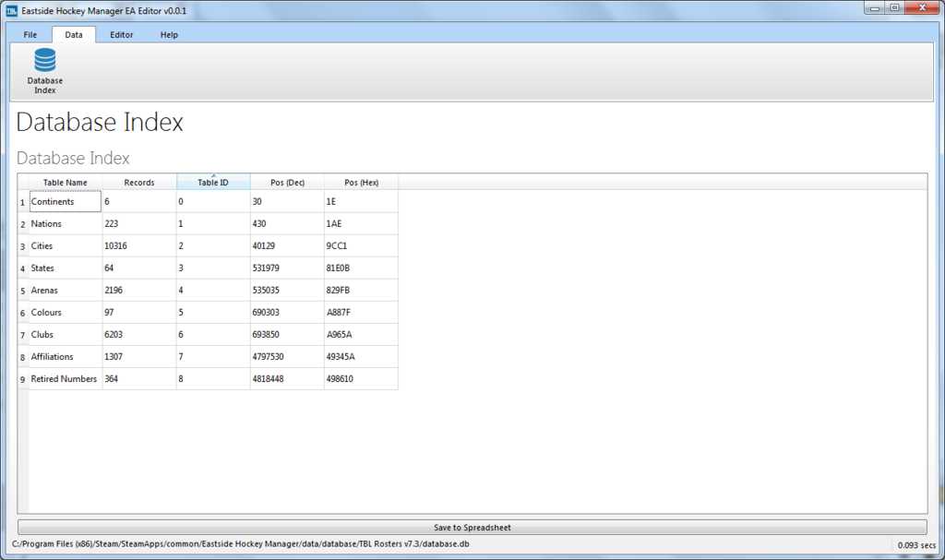Click the Table ID column header
The height and width of the screenshot is (560, 945).
213,182
